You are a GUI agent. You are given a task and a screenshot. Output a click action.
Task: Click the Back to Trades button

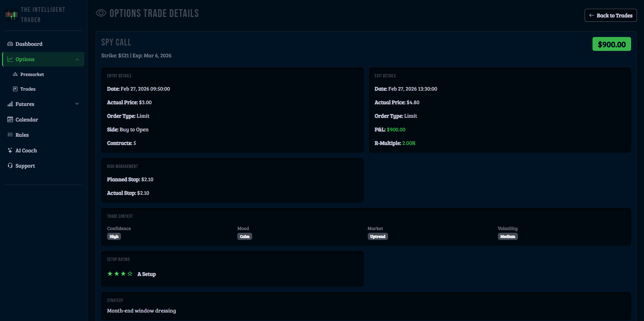pyautogui.click(x=610, y=15)
